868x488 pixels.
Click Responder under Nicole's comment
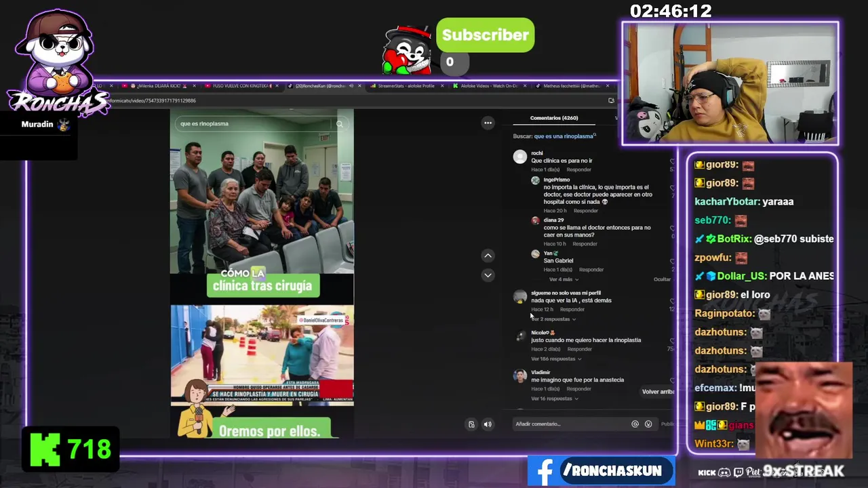(579, 349)
